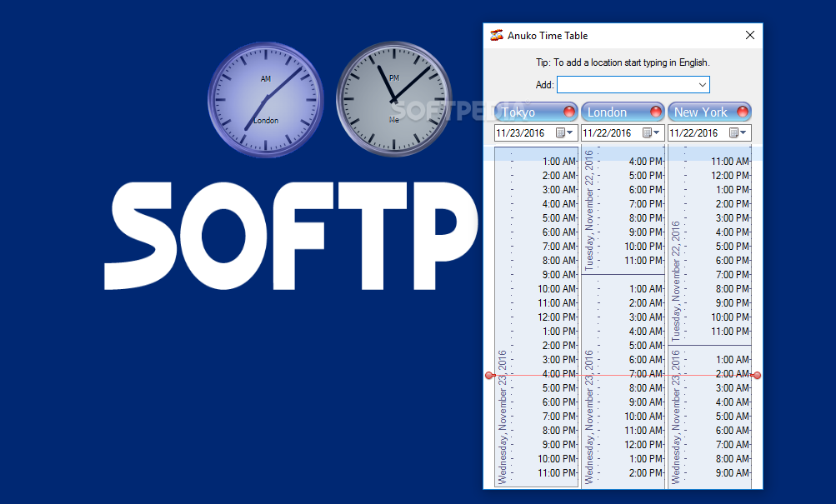Open calendar picker for New York date
Image resolution: width=836 pixels, height=504 pixels.
tap(738, 132)
